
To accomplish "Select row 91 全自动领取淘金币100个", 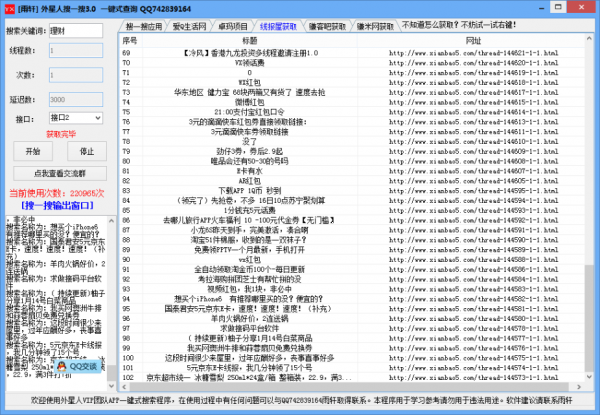I will pos(352,269).
